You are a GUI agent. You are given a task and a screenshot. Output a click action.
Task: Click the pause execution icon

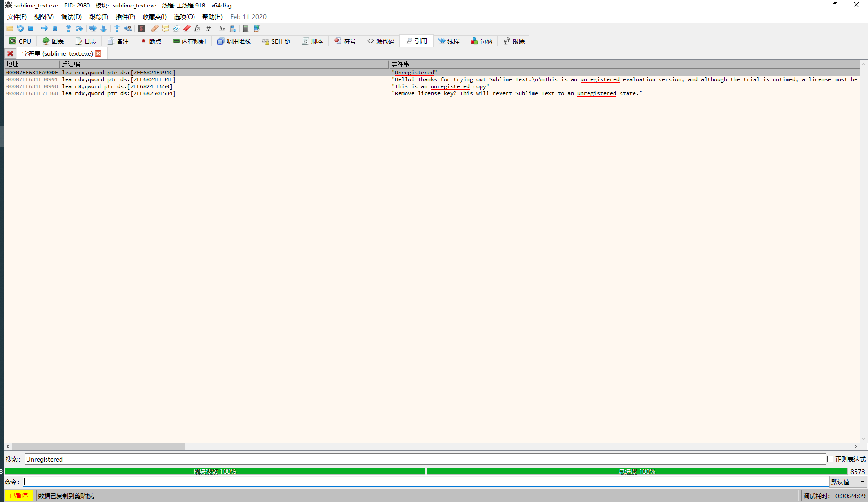tap(55, 28)
